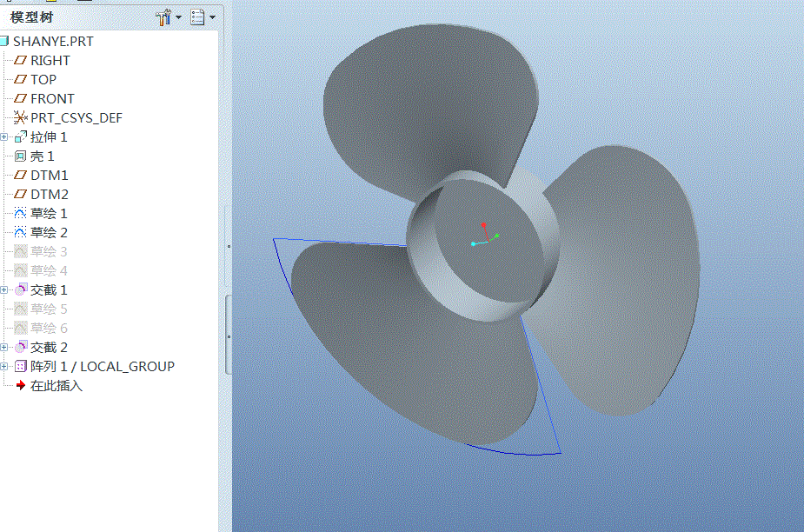Viewport: 804px width, 532px height.
Task: Click the 草绘 2 sketch icon
Action: click(20, 232)
